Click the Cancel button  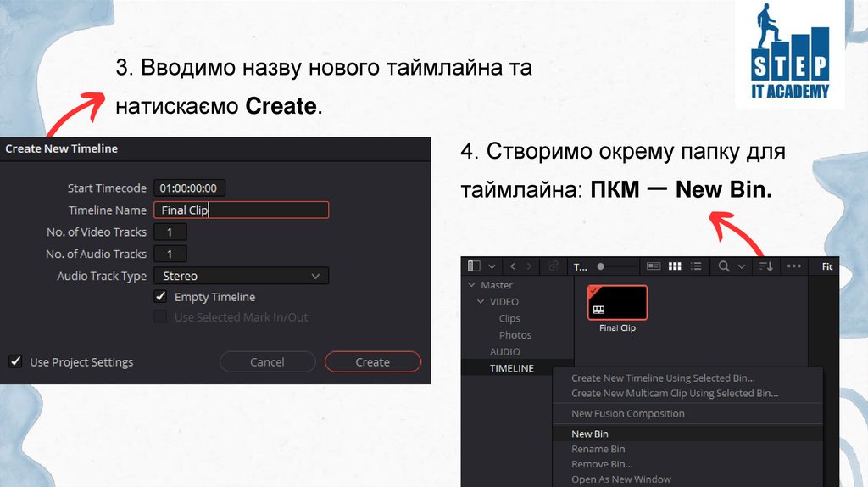coord(267,361)
